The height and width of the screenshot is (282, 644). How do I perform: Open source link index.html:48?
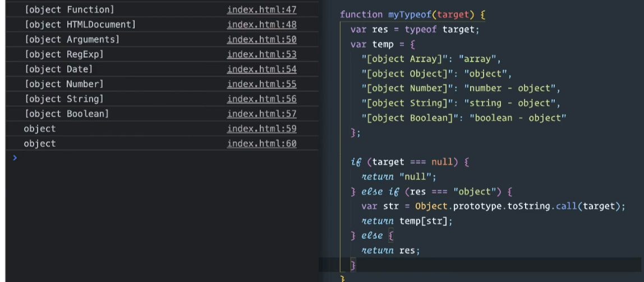point(261,25)
